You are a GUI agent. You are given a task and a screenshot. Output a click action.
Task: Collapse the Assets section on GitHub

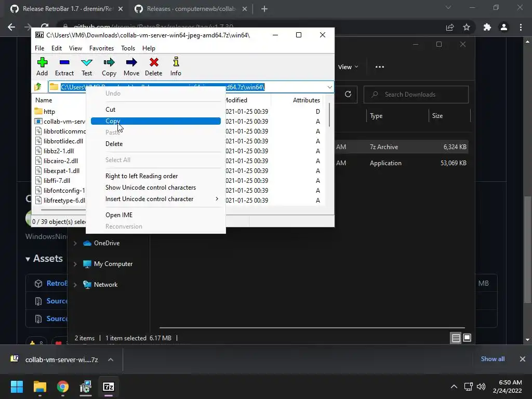pyautogui.click(x=45, y=259)
